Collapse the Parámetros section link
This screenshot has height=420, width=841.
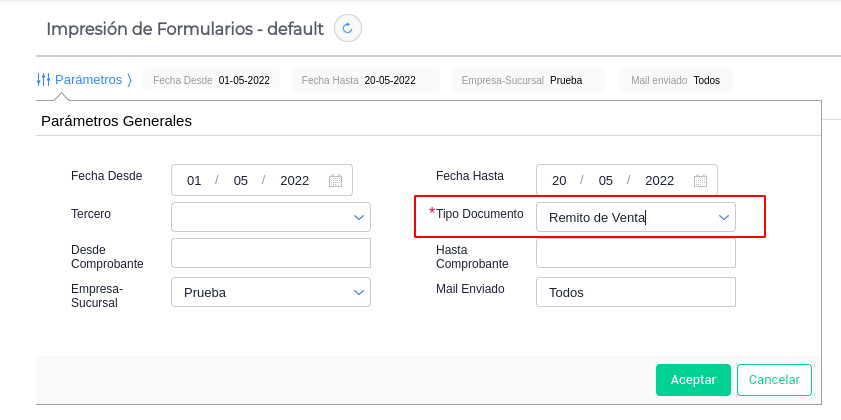pyautogui.click(x=88, y=79)
